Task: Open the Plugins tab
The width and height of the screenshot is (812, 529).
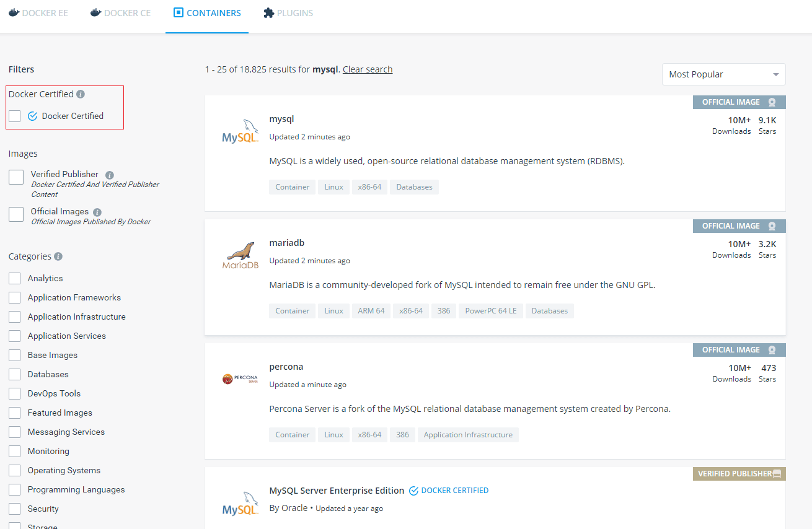Action: coord(288,13)
